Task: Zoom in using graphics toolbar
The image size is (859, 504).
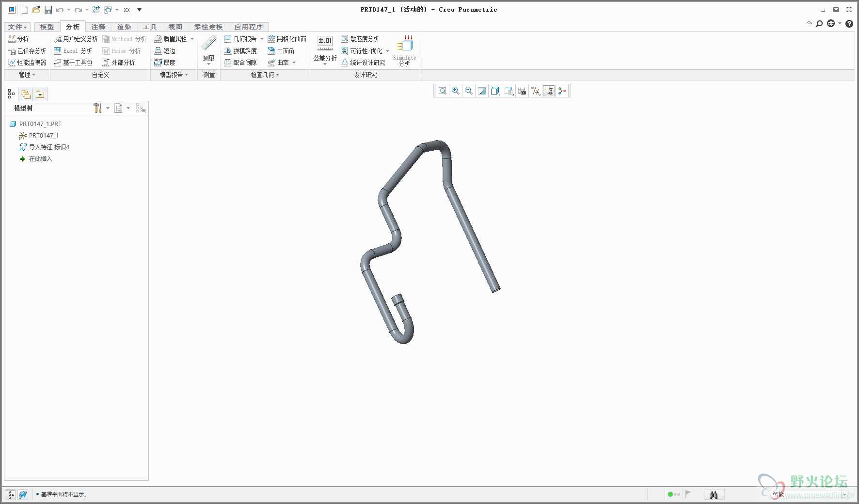Action: (x=456, y=91)
